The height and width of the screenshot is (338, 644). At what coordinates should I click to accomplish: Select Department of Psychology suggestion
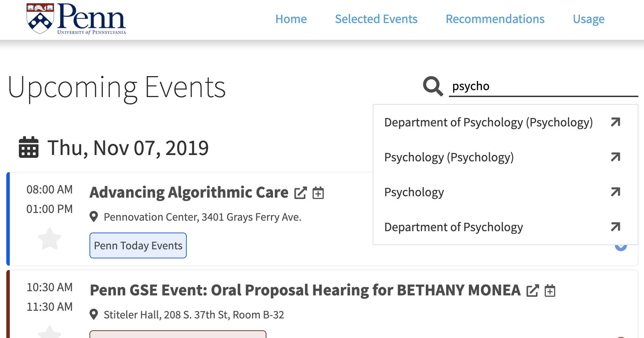click(453, 227)
